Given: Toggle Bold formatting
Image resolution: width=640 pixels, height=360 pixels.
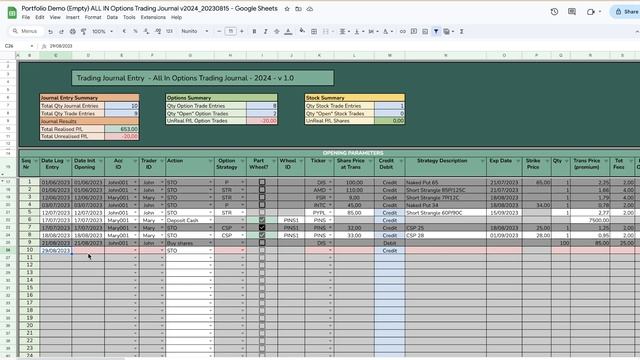Looking at the screenshot, I should [x=254, y=31].
